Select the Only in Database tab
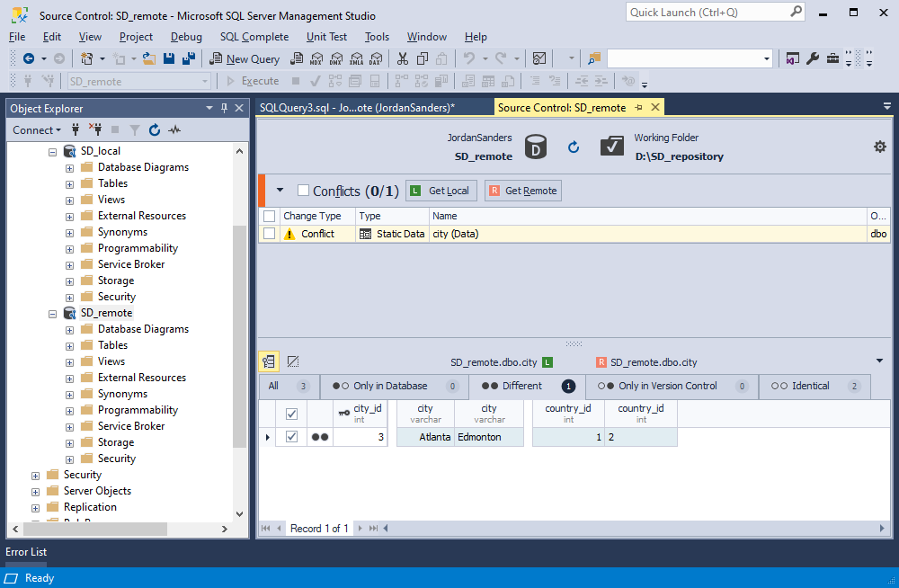This screenshot has width=899, height=588. point(395,386)
